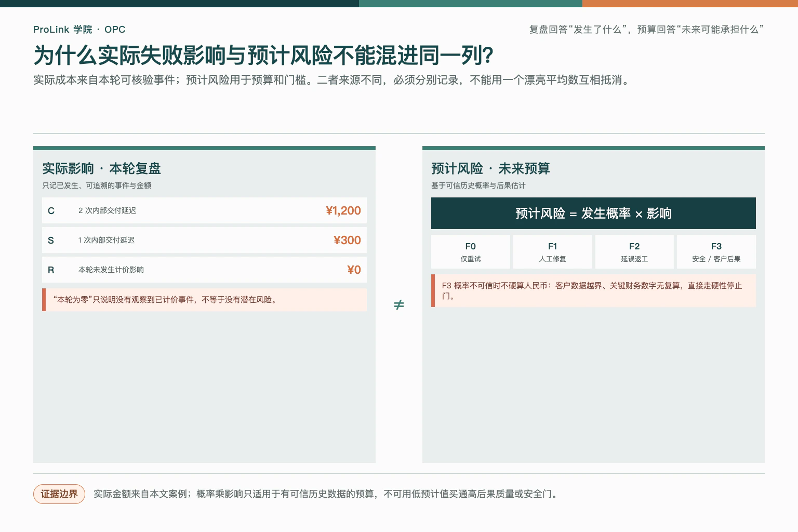Click the note starting '“本轮为零”只说明没有观察到'
Screen dimensions: 798x532
(205, 300)
